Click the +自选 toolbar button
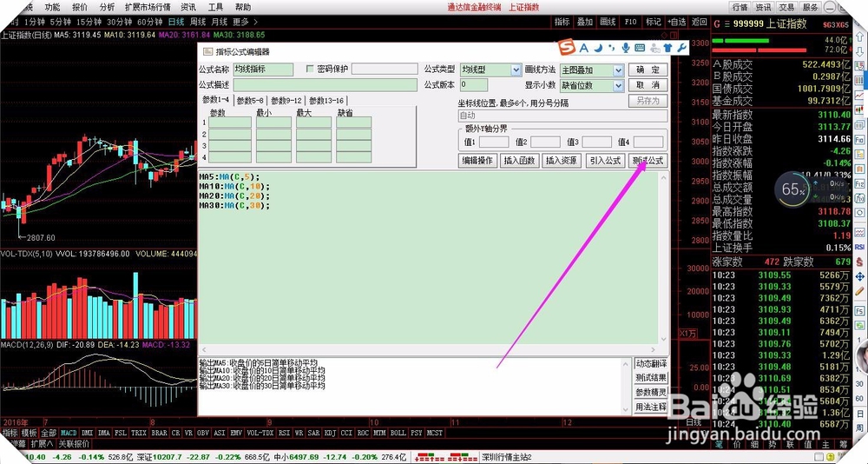 677,23
